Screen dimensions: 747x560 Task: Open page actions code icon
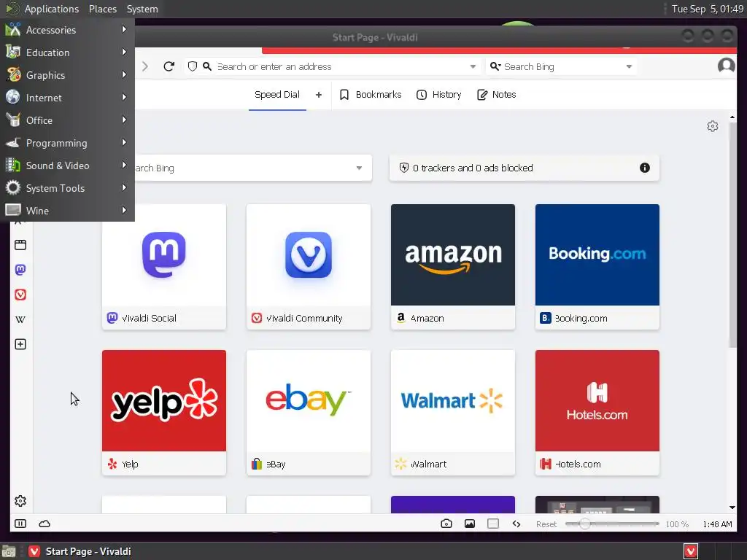(516, 524)
